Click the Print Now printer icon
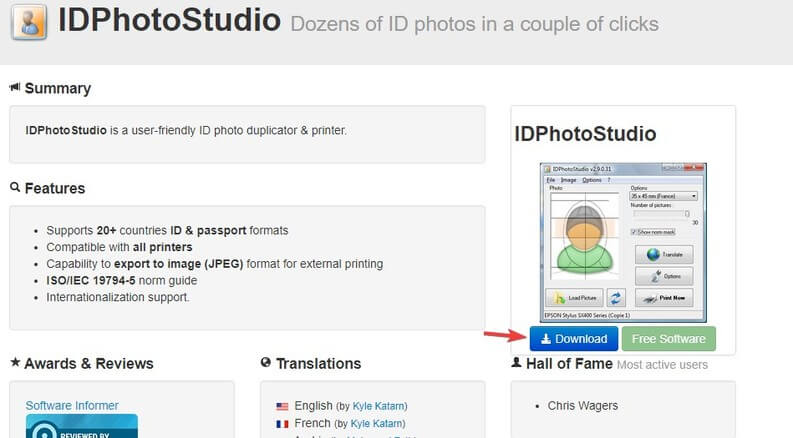The height and width of the screenshot is (438, 793). pos(649,298)
